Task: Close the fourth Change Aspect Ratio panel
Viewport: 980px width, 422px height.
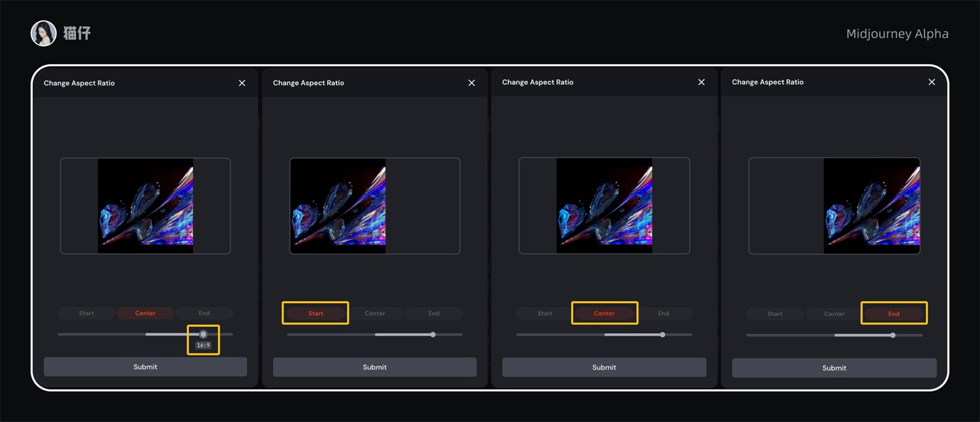Action: click(x=932, y=82)
